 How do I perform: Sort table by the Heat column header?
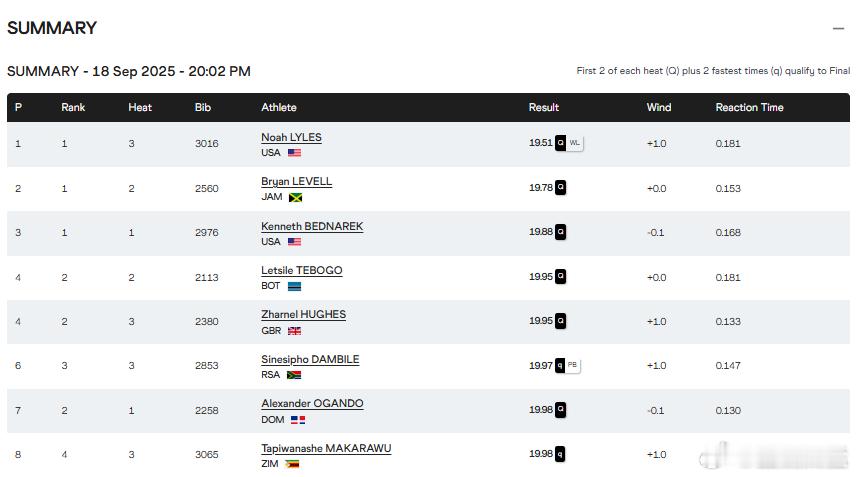pyautogui.click(x=140, y=108)
